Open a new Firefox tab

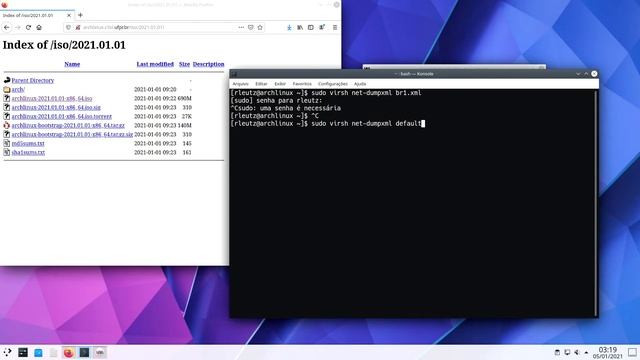(80, 15)
